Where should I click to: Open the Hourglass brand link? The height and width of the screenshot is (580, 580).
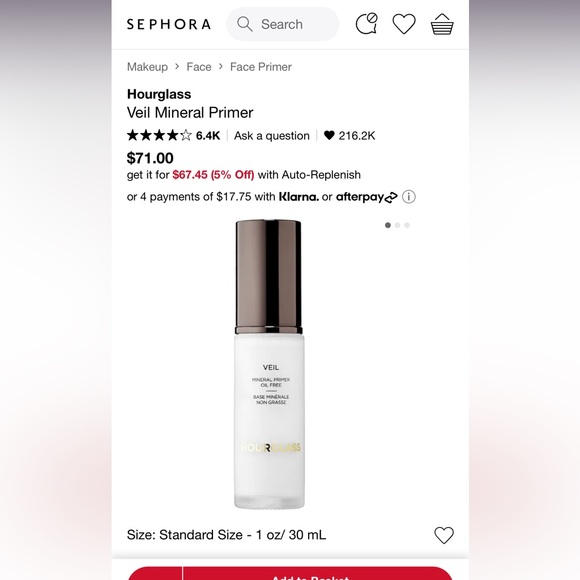coord(159,94)
